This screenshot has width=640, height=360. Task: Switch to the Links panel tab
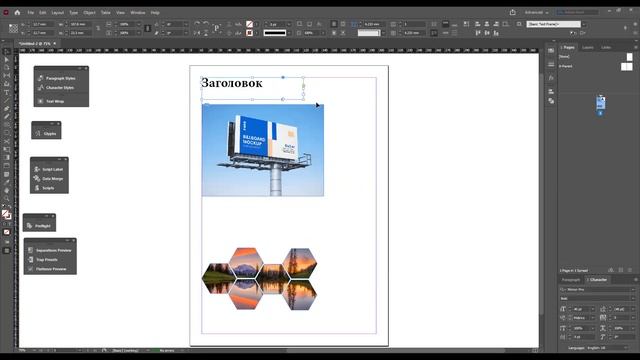606,47
